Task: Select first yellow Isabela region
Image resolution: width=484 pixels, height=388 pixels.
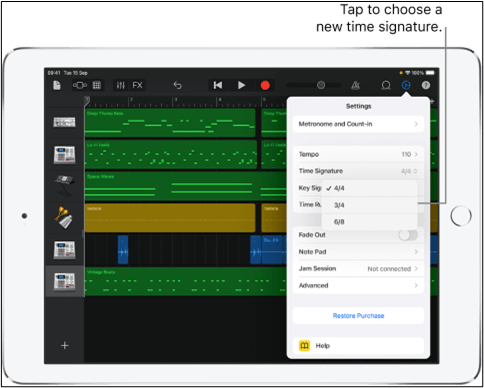Action: pos(170,218)
